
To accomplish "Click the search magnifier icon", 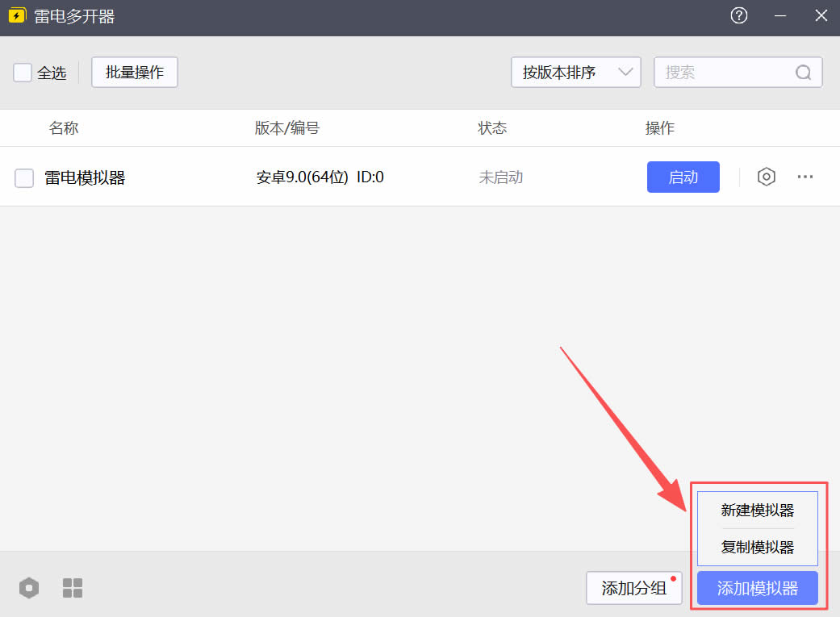I will coord(803,73).
